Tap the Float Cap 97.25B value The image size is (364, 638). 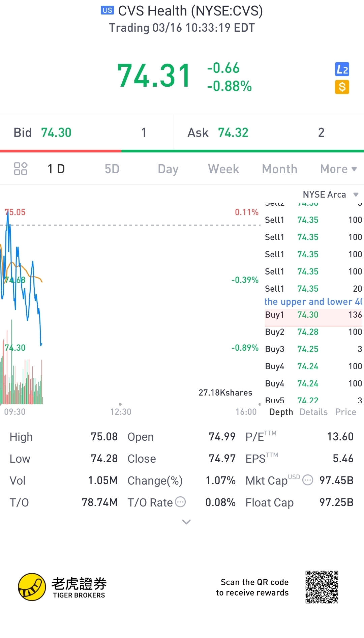tap(336, 502)
